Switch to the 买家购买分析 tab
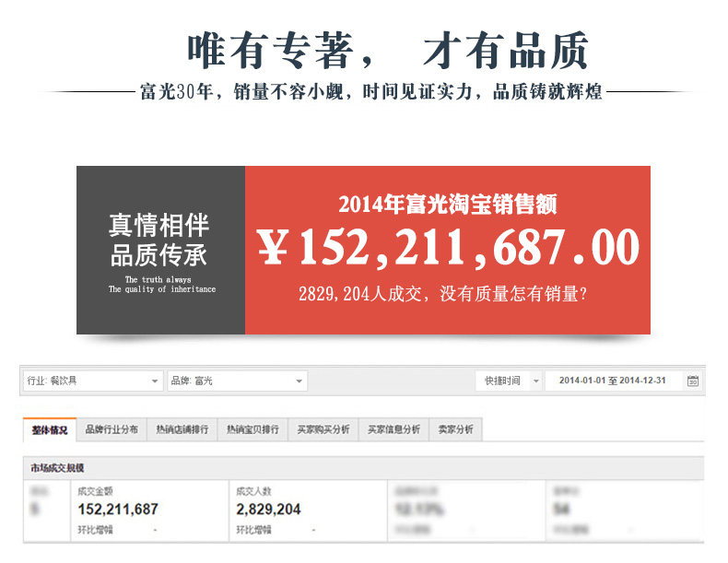The image size is (728, 563). [x=323, y=429]
